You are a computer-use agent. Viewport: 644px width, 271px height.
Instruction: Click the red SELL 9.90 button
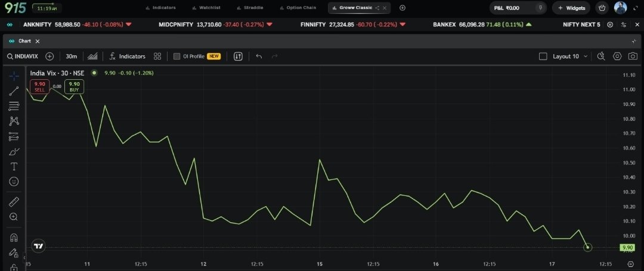pos(40,86)
